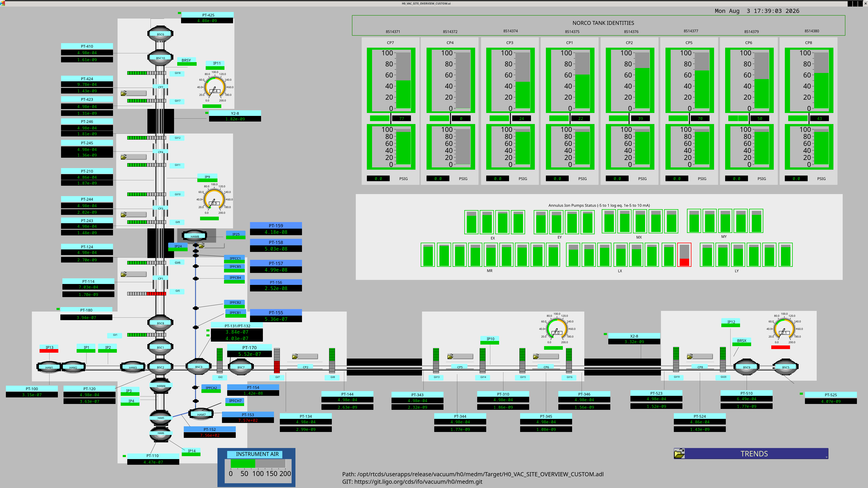Click the GV7 gate valve label

(277, 377)
